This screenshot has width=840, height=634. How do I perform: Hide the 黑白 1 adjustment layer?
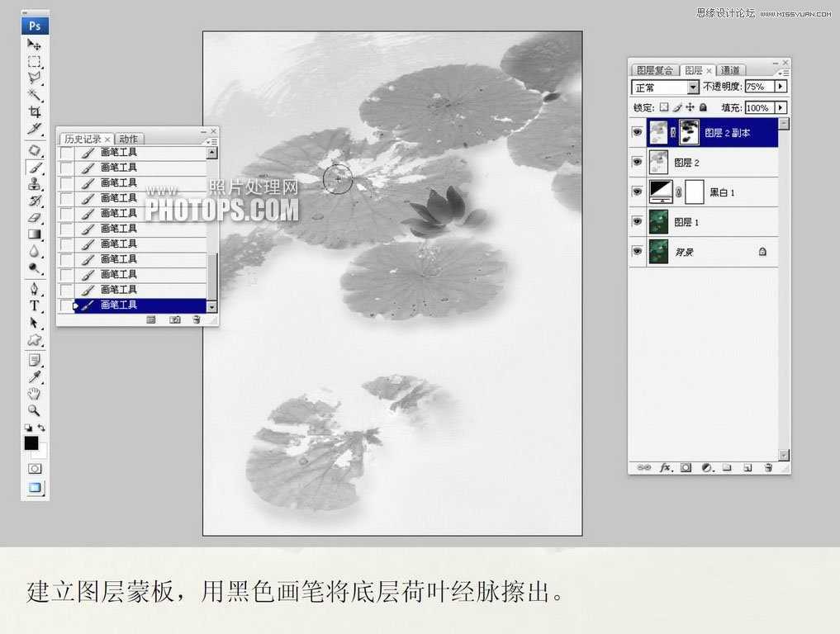tap(637, 192)
